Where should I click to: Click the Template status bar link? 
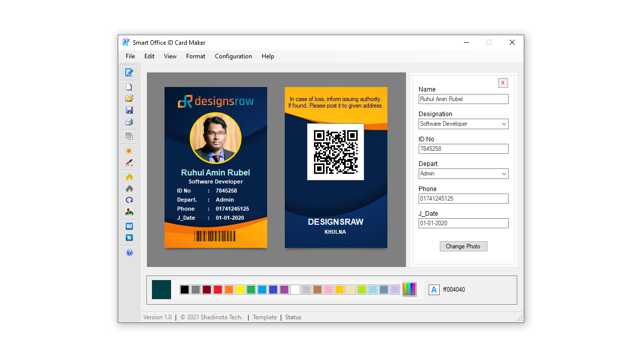pos(264,317)
